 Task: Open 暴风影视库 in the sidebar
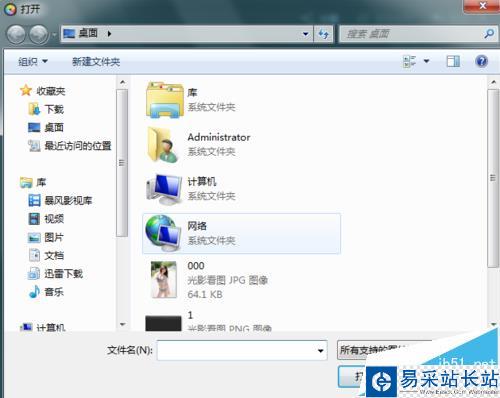click(x=68, y=200)
